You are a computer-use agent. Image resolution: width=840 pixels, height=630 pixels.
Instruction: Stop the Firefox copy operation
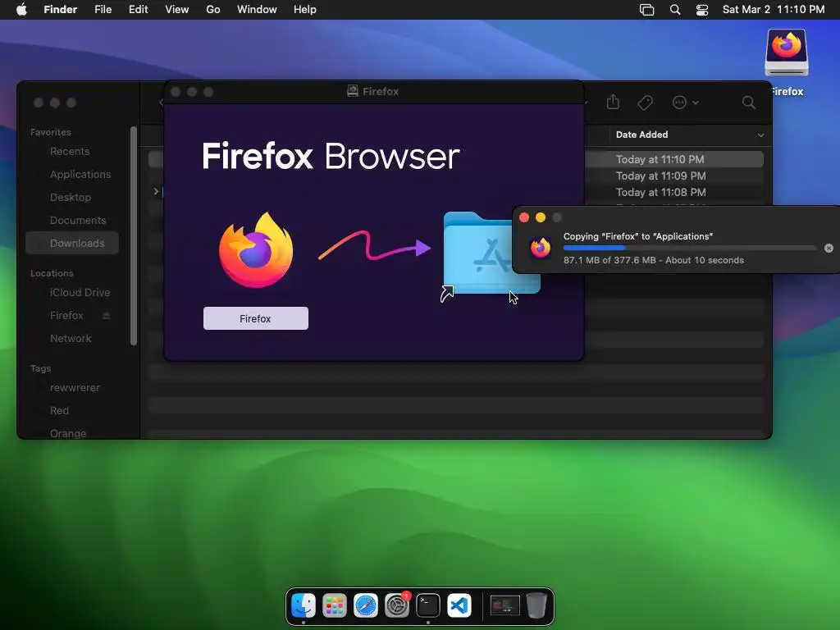pos(829,248)
